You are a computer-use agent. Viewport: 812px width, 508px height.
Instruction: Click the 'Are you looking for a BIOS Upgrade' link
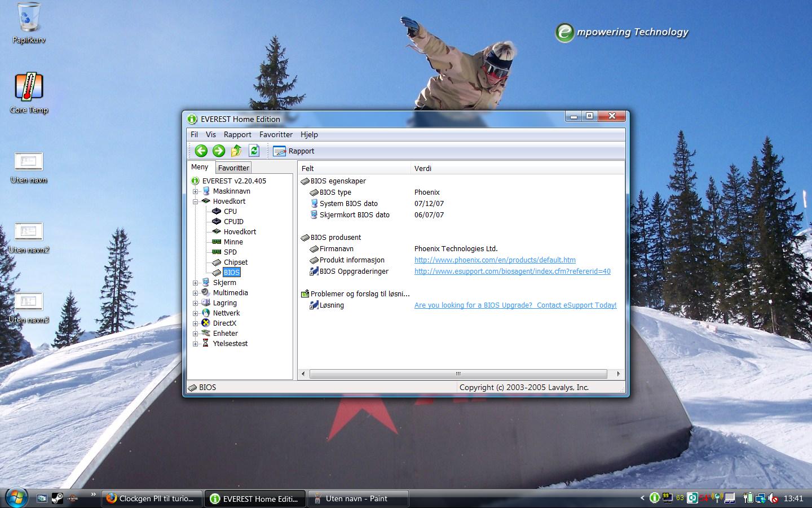coord(515,305)
